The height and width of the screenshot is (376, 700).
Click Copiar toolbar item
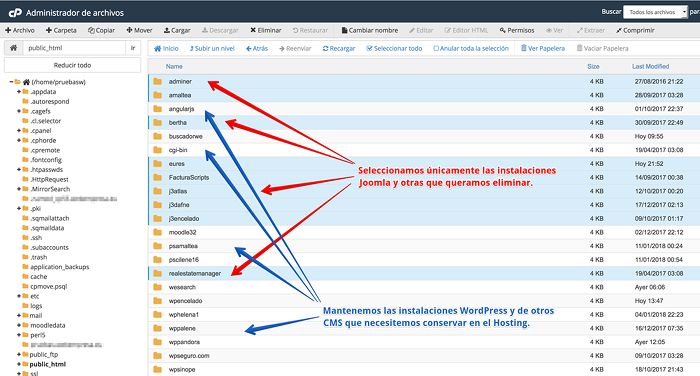(101, 30)
